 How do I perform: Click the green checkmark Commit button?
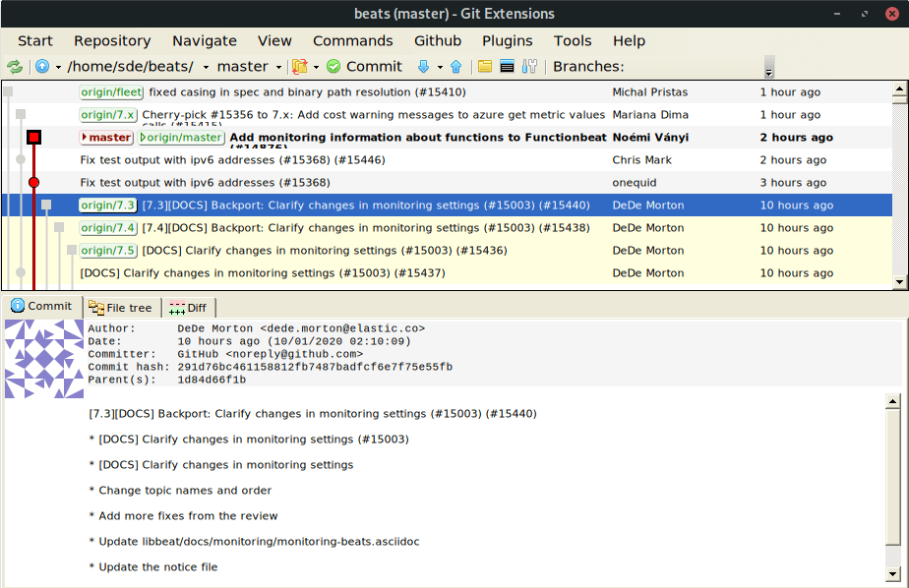pos(364,67)
